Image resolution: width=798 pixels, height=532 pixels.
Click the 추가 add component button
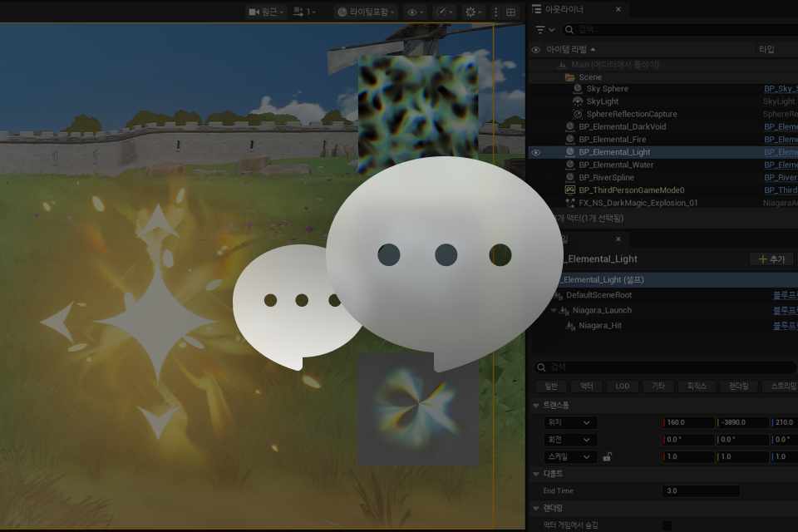[x=771, y=259]
